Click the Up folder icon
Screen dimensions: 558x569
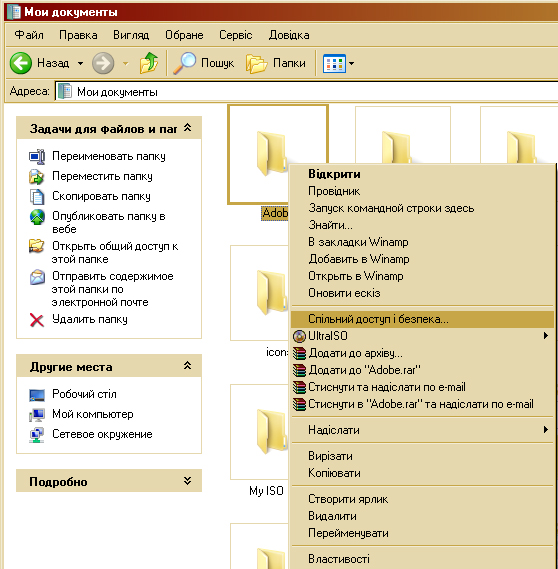(149, 63)
